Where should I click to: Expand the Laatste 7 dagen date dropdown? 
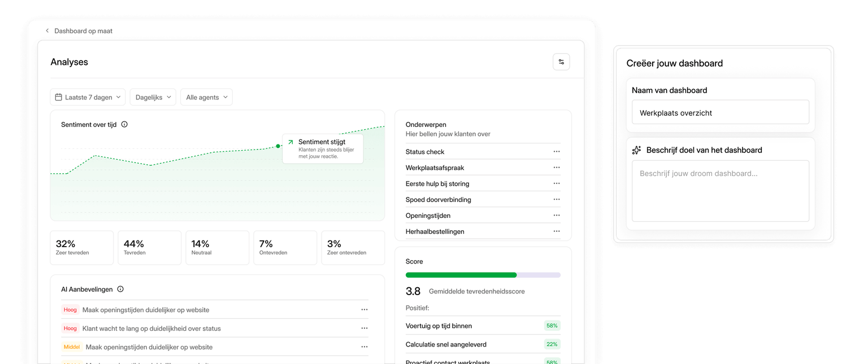pyautogui.click(x=88, y=97)
